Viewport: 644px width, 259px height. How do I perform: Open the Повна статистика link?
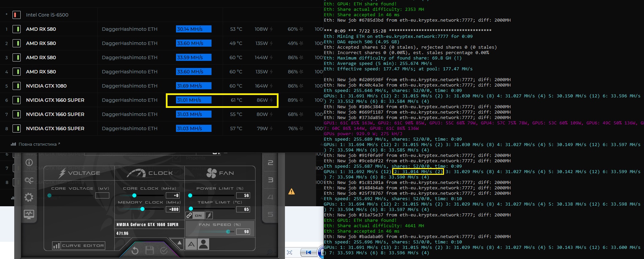point(39,144)
